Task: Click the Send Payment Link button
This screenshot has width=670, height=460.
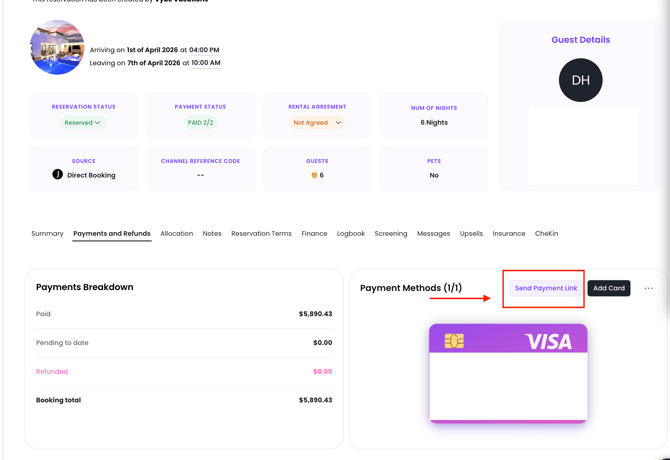Action: click(546, 288)
